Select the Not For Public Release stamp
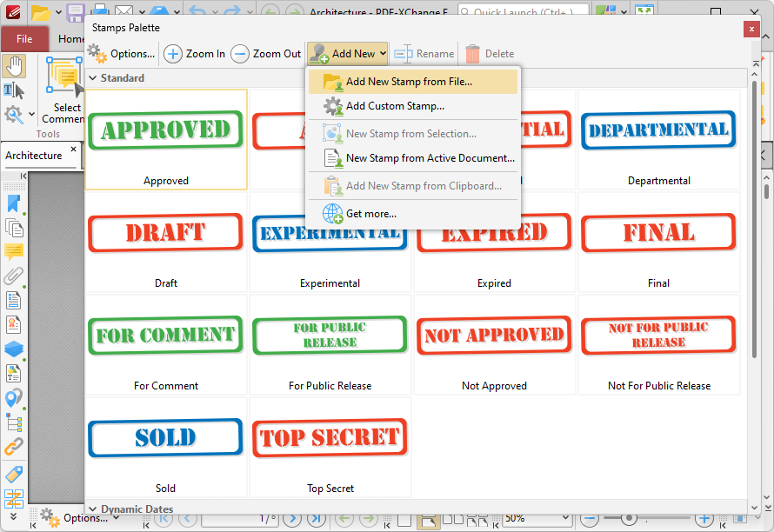The image size is (774, 532). (x=658, y=345)
